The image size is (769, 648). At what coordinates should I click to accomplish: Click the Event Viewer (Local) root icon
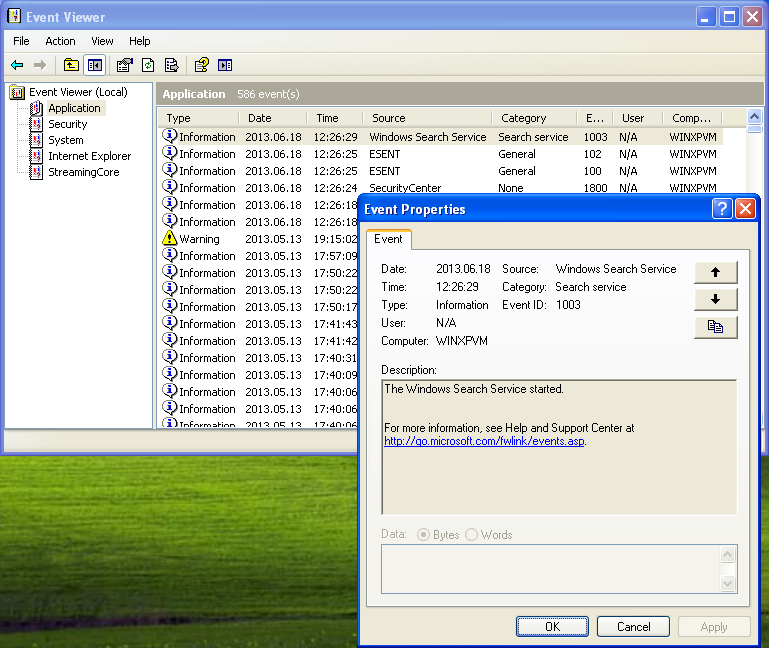[x=17, y=92]
